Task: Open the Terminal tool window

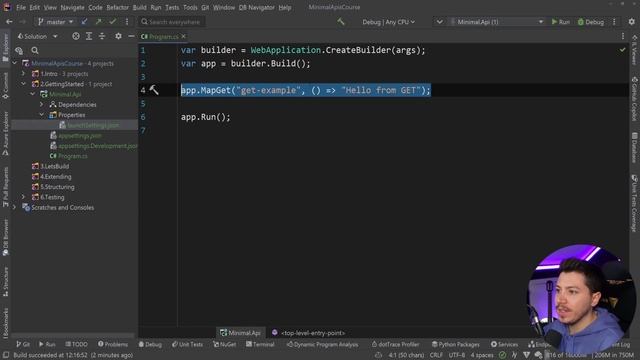Action: click(260, 344)
